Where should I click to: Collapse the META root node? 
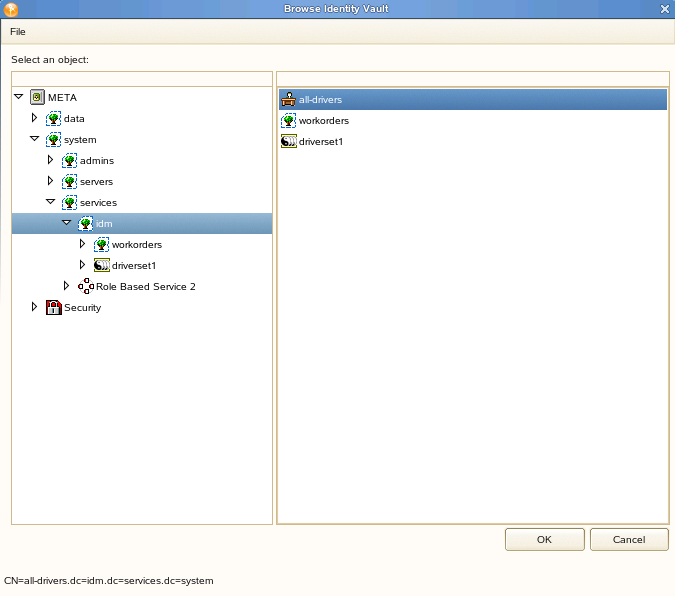point(19,96)
